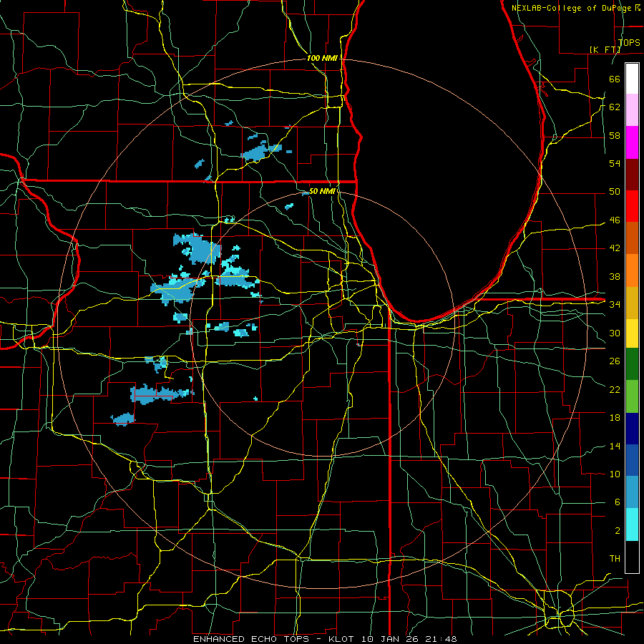Pick the light green legend swatch
The width and height of the screenshot is (644, 644).
tap(632, 396)
